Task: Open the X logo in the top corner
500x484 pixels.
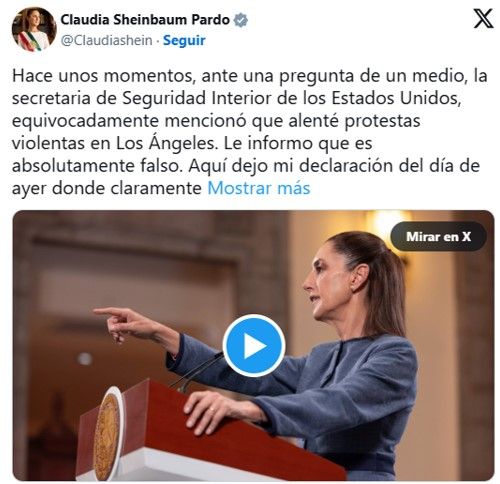Action: [x=483, y=19]
